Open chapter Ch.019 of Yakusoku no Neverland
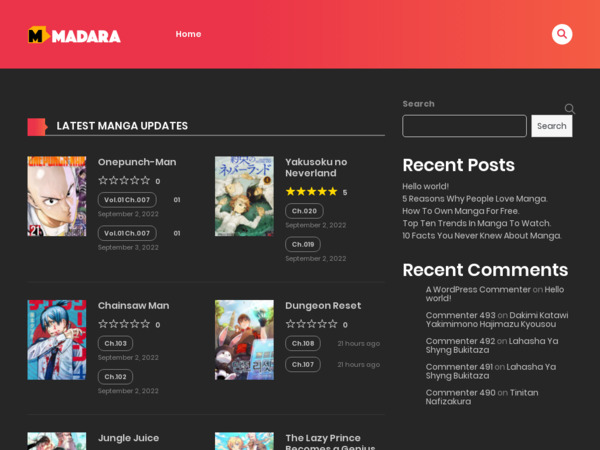The width and height of the screenshot is (600, 450). pos(303,244)
